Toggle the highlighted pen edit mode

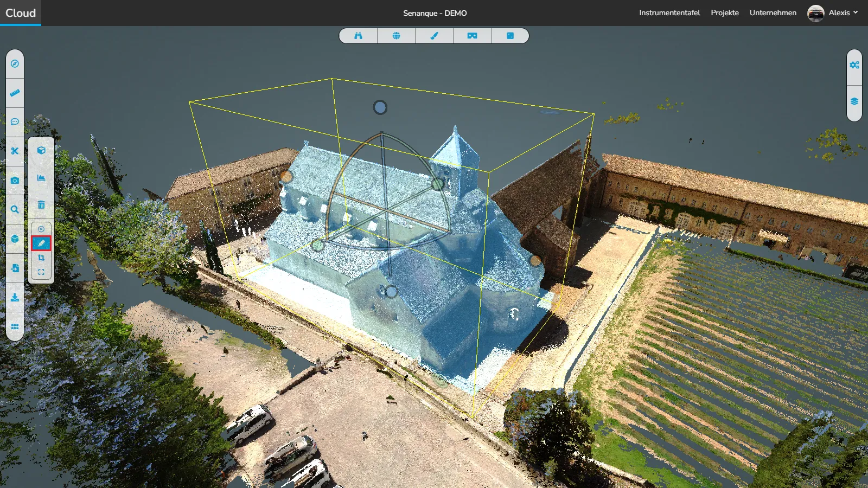[41, 243]
